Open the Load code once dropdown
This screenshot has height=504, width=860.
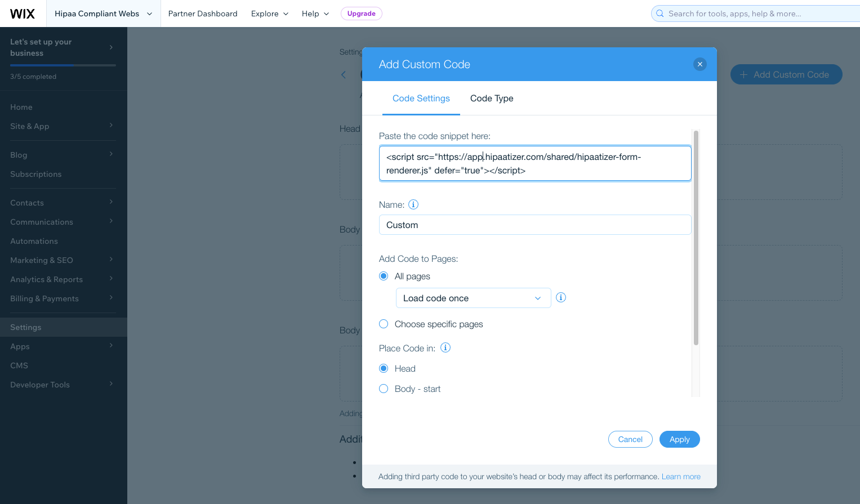[x=473, y=298]
